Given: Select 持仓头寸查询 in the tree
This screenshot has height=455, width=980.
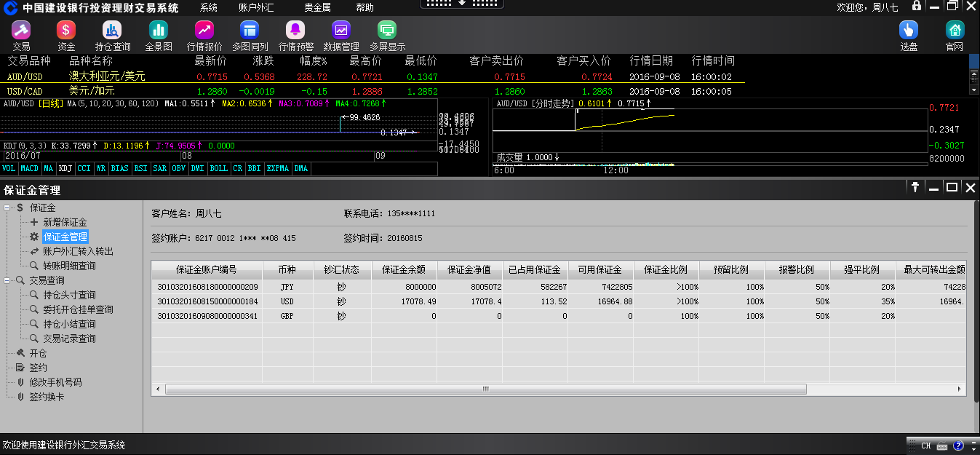Looking at the screenshot, I should click(69, 295).
